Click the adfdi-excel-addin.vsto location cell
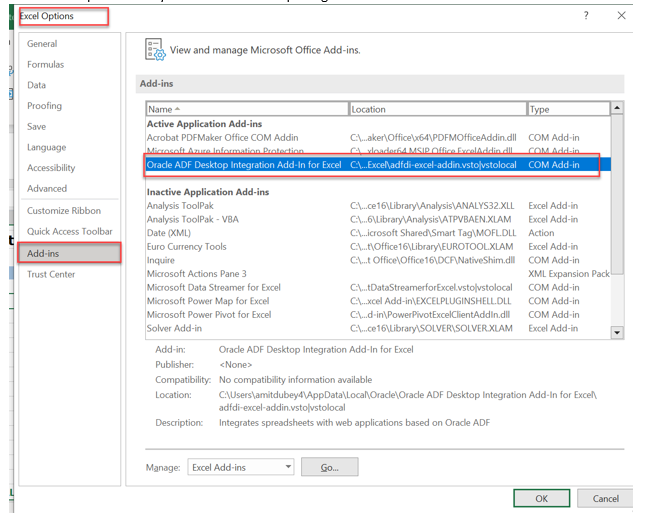The image size is (670, 516). coord(433,164)
